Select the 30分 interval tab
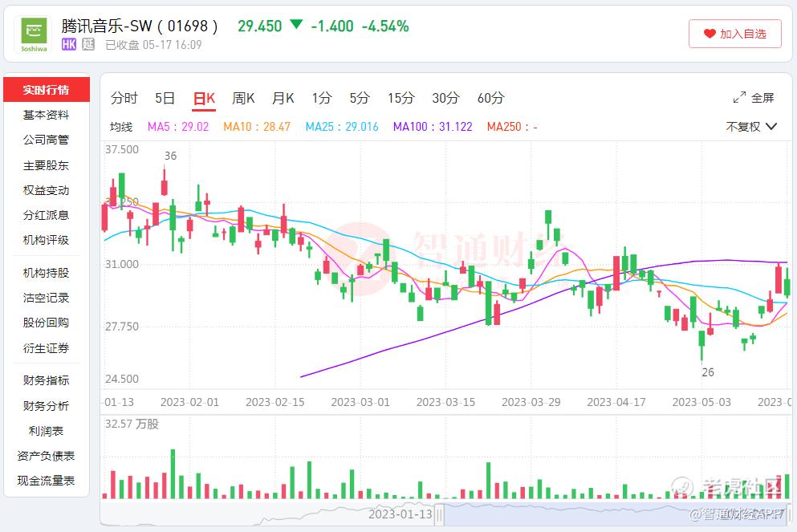This screenshot has height=532, width=797. pyautogui.click(x=445, y=98)
